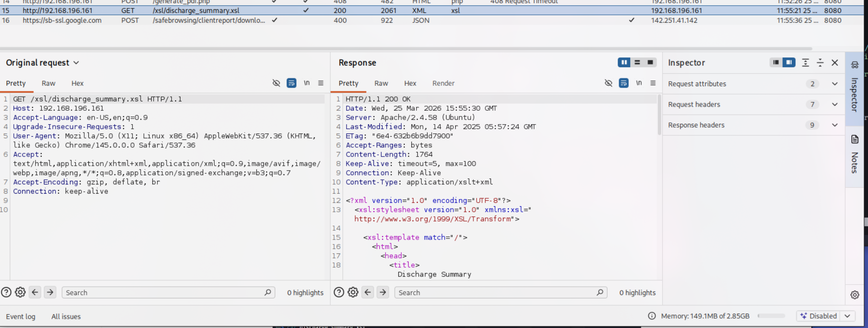The height and width of the screenshot is (328, 868).
Task: Click Content-Type header line in response
Action: [419, 182]
